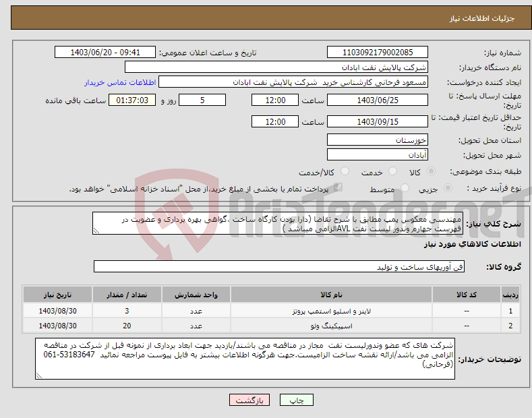
Task: Click the ردیف column header
Action: (510, 295)
